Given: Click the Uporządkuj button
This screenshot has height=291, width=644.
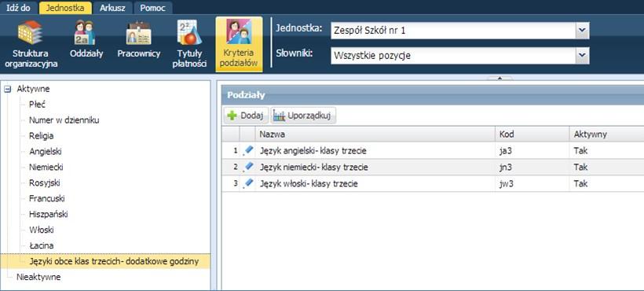Looking at the screenshot, I should [303, 116].
